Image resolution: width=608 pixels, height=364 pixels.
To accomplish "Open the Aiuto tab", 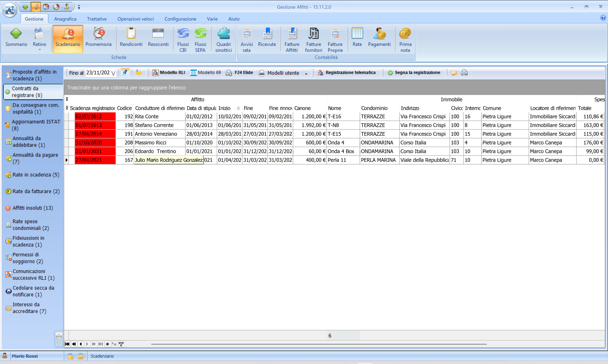I will [234, 19].
